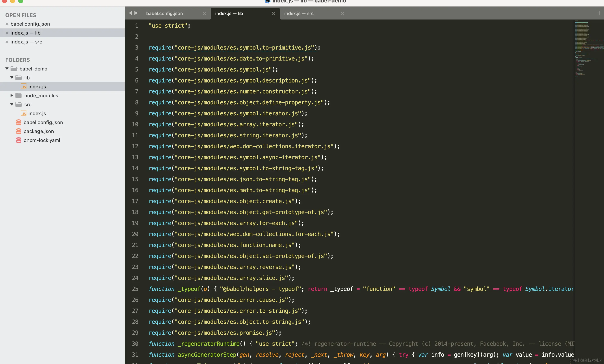Click require of web.dom-collections.iterator.js line

click(x=244, y=146)
